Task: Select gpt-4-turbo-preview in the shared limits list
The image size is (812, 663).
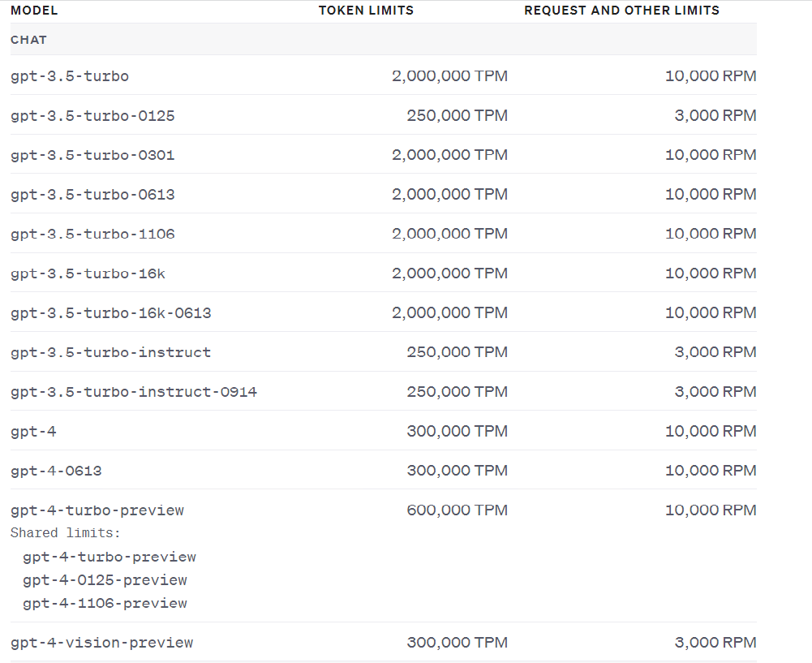Action: 110,557
